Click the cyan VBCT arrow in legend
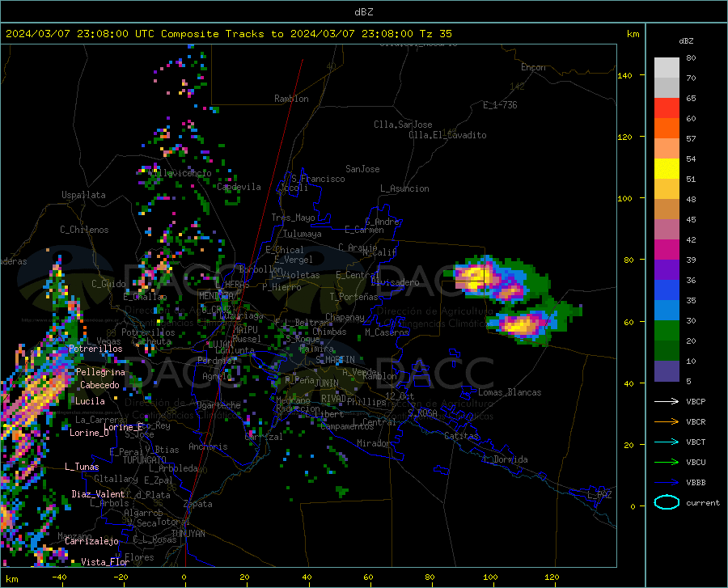The width and height of the screenshot is (728, 588). [x=667, y=442]
